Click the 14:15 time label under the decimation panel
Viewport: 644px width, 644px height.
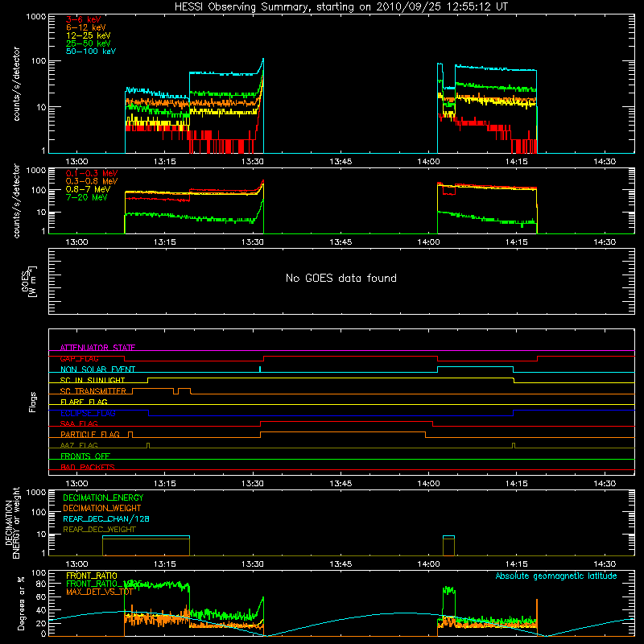coord(516,564)
